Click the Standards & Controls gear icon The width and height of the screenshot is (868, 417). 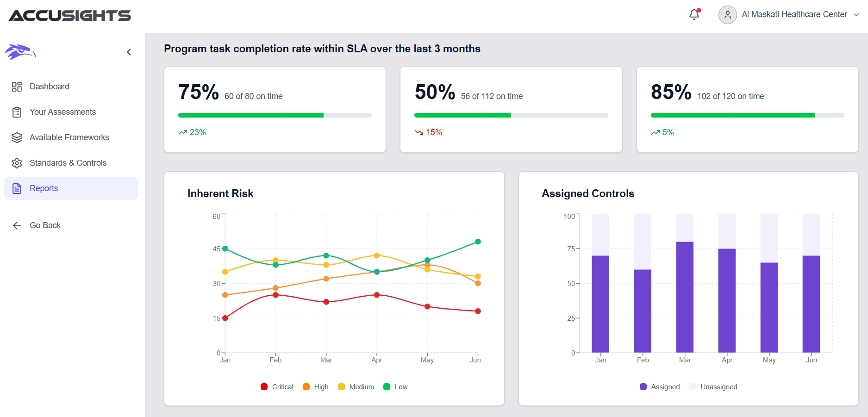tap(17, 163)
